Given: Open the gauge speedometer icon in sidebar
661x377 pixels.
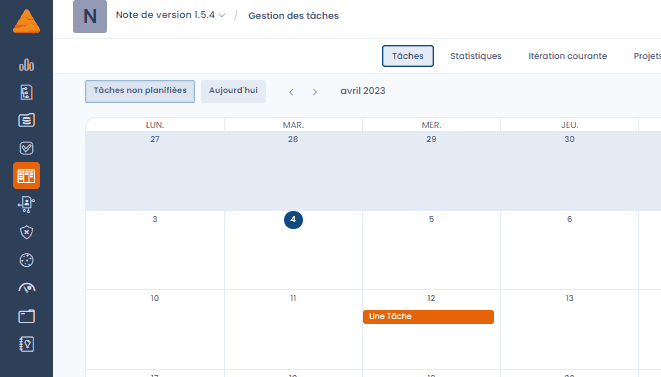Looking at the screenshot, I should pyautogui.click(x=27, y=288).
